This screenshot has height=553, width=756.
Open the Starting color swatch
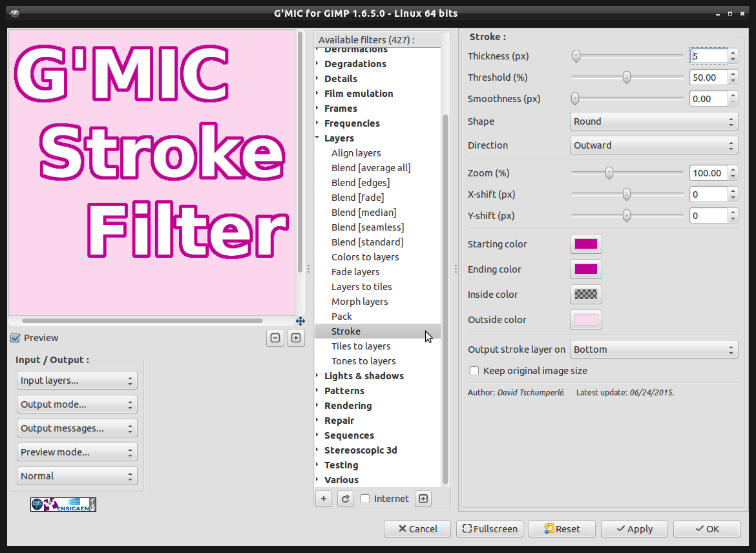[x=586, y=244]
